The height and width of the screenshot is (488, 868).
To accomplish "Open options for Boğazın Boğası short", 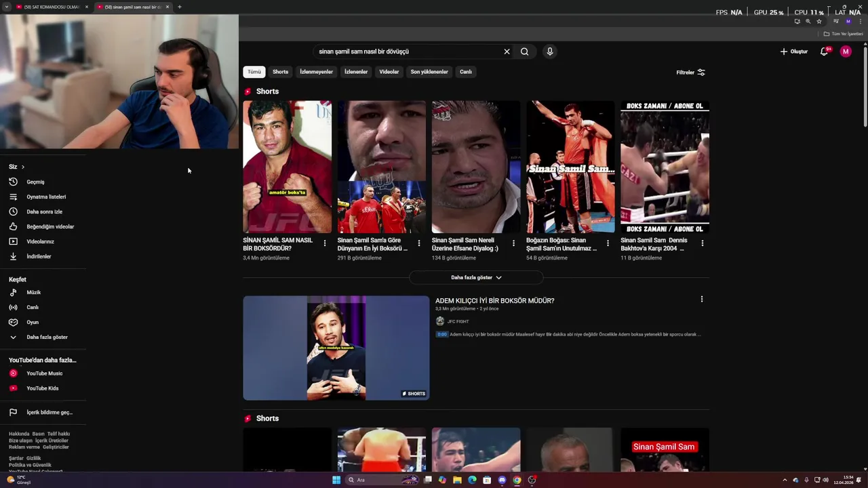I will (x=608, y=243).
